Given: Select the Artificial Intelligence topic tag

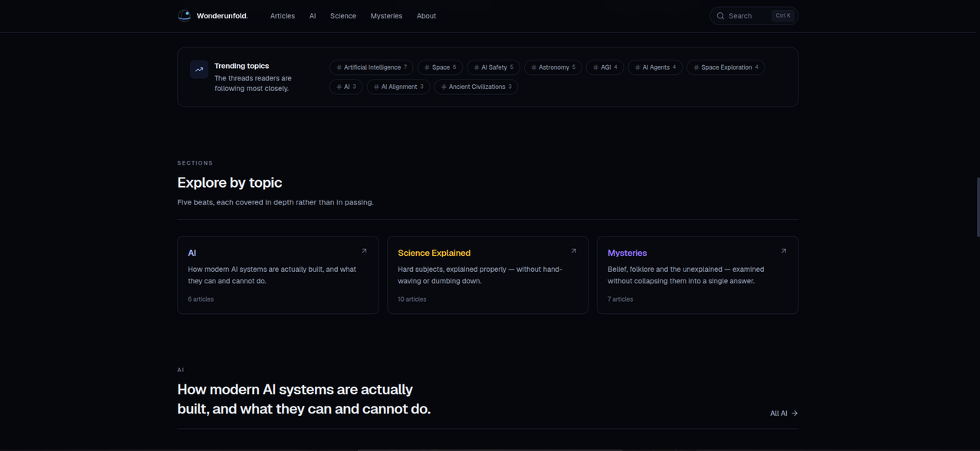Looking at the screenshot, I should 372,67.
